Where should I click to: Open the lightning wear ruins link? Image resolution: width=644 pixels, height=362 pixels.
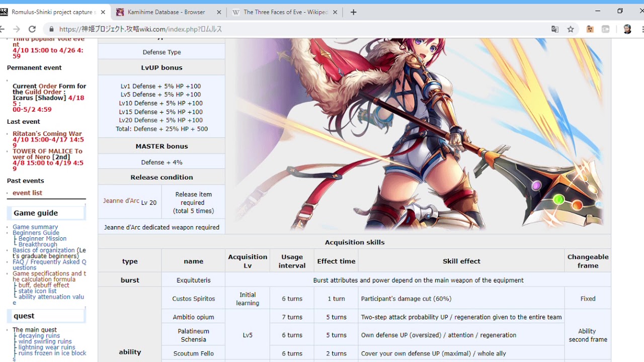[47, 347]
